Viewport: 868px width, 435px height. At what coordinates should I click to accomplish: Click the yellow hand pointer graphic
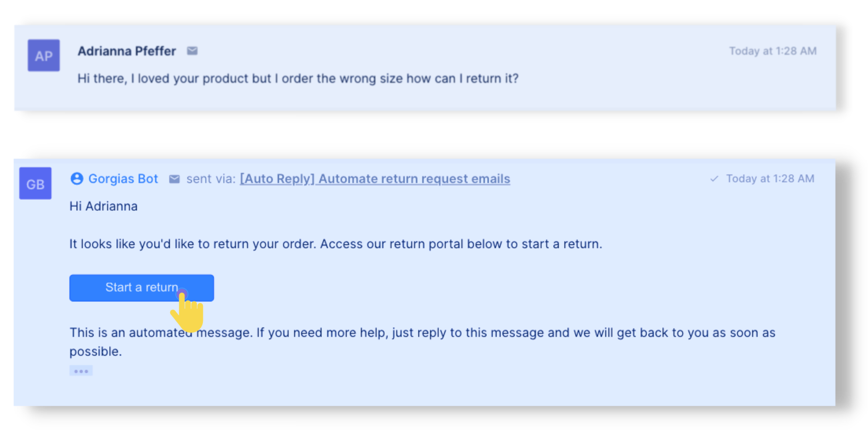(188, 311)
